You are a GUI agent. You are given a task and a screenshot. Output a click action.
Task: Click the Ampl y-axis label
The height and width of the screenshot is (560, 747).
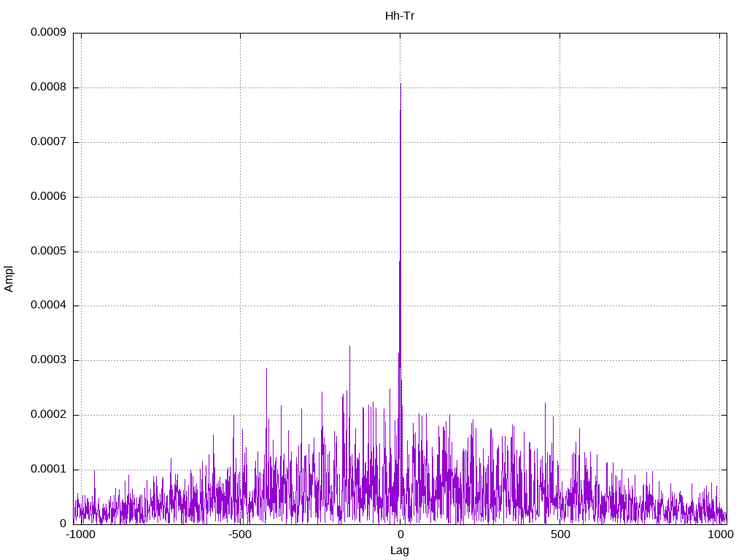click(9, 279)
